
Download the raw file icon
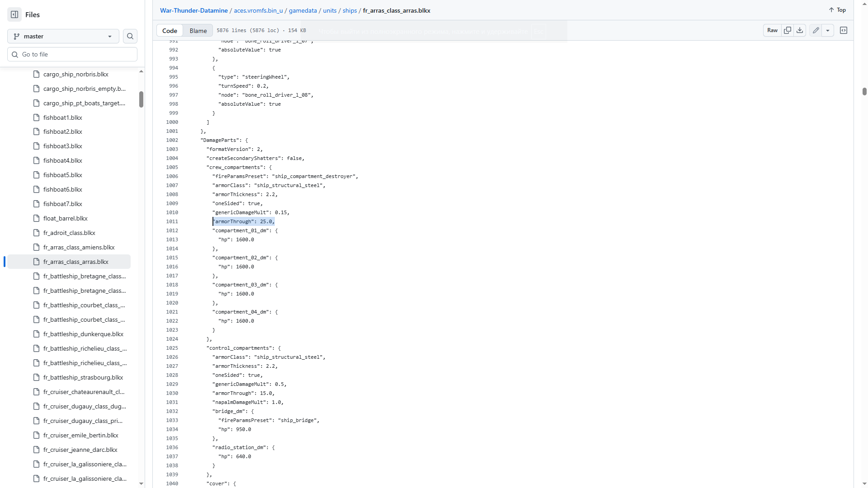tap(800, 30)
